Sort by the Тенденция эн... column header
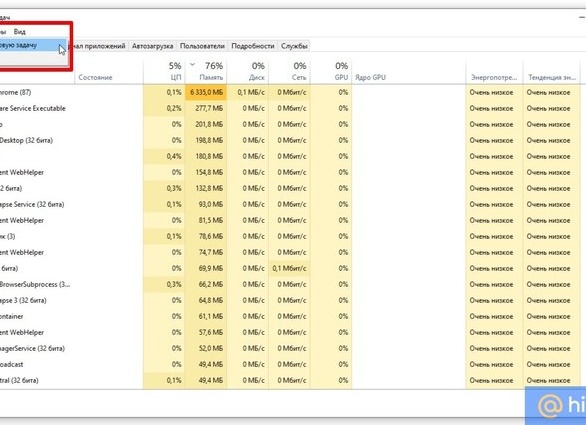 (552, 71)
